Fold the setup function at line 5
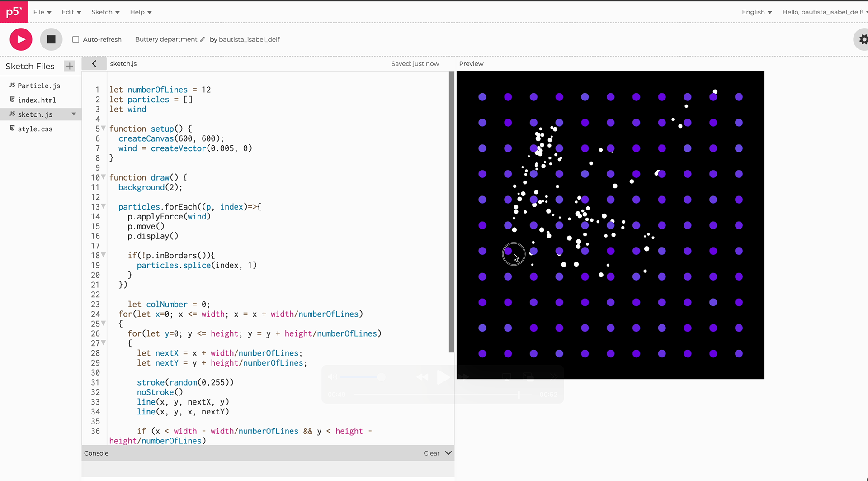The width and height of the screenshot is (868, 481). 104,129
